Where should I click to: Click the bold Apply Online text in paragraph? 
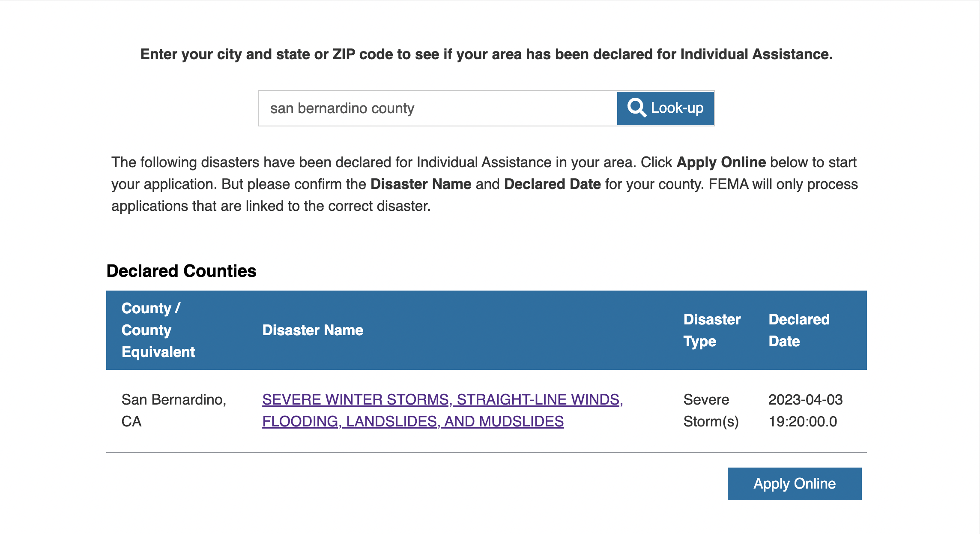pos(721,162)
